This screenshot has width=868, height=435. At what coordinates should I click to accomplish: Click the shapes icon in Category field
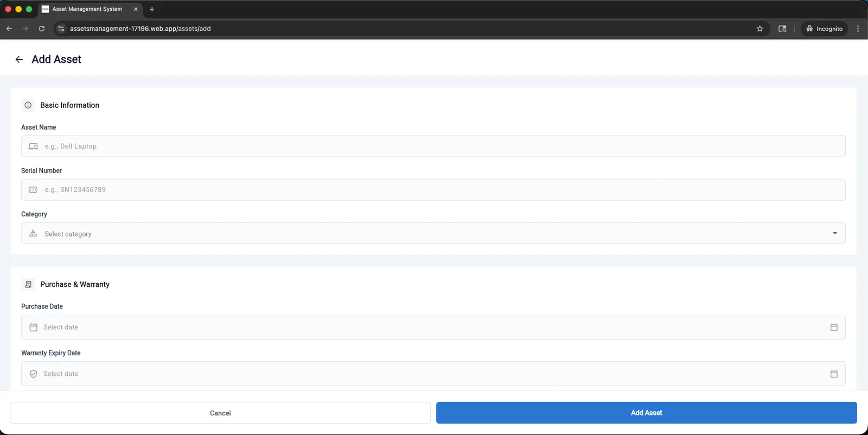click(33, 234)
